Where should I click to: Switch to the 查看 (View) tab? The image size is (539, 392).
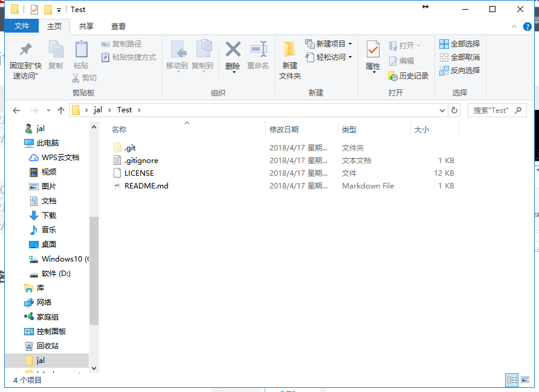click(118, 26)
